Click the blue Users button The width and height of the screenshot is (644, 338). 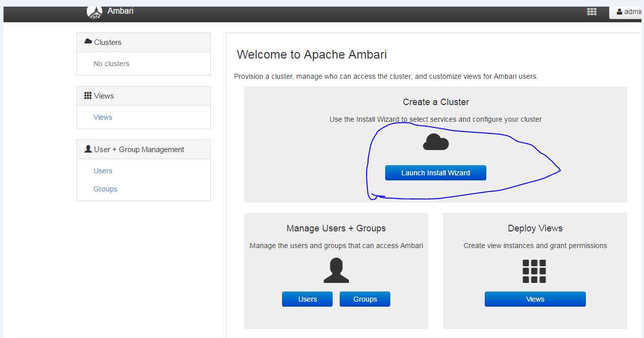(307, 299)
